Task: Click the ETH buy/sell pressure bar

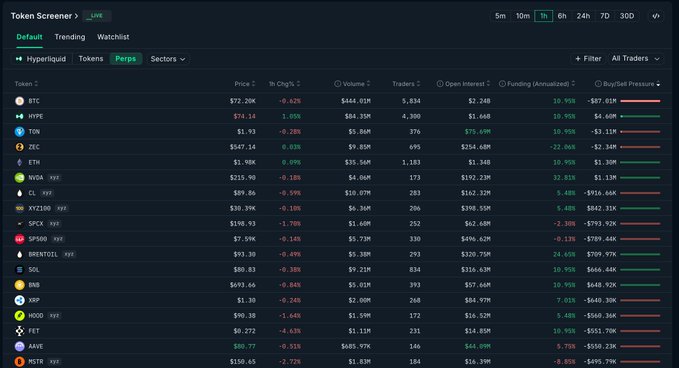Action: click(x=640, y=162)
